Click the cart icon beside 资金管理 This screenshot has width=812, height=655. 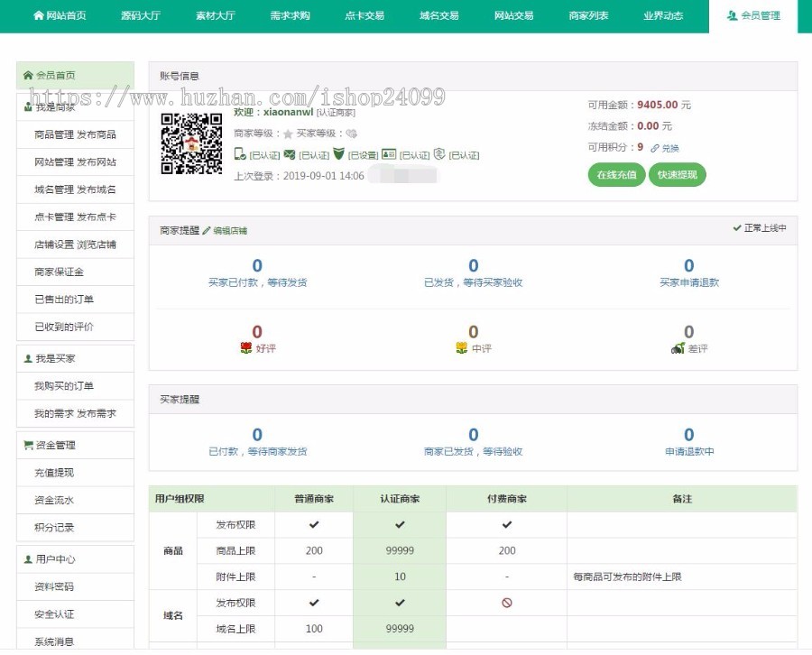(29, 445)
